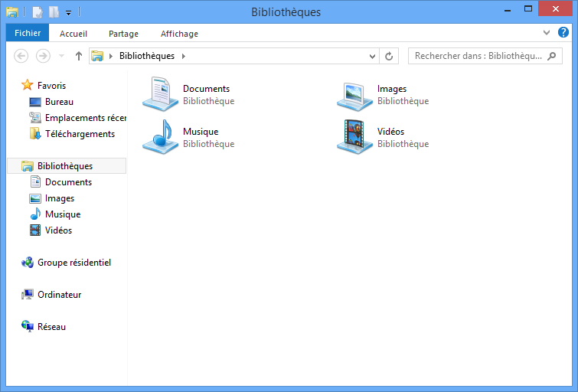Expand the ribbon with the chevron

pos(547,33)
